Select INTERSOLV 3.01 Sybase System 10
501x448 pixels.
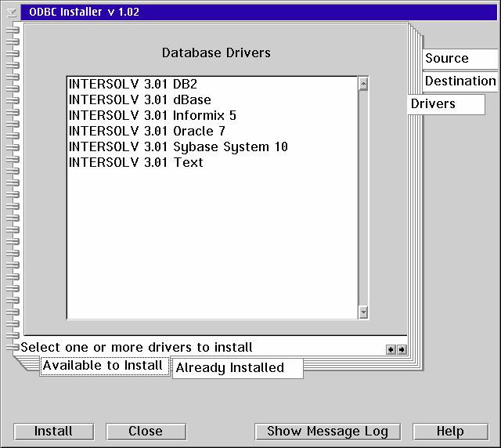(x=212, y=147)
